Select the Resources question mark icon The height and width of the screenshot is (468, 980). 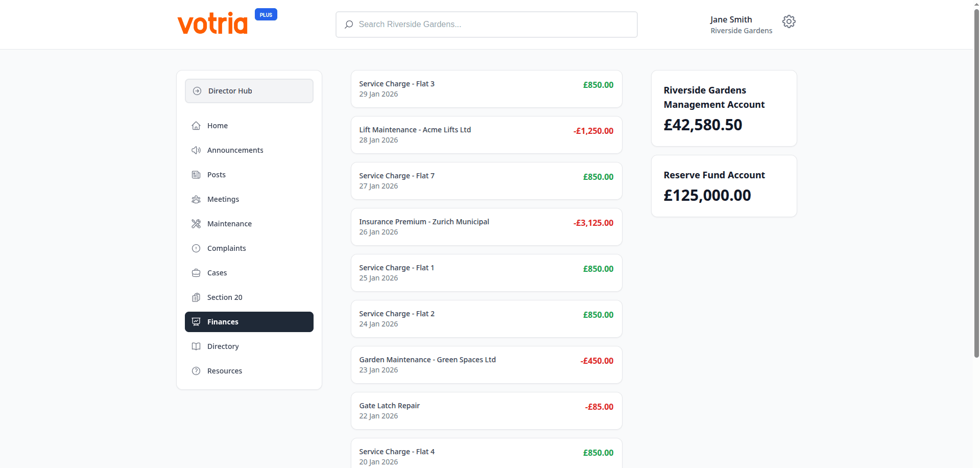pyautogui.click(x=196, y=370)
